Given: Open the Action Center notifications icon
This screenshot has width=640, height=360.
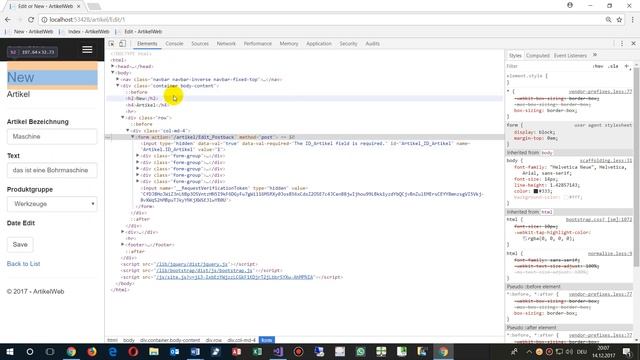Looking at the screenshot, I should pyautogui.click(x=627, y=351).
